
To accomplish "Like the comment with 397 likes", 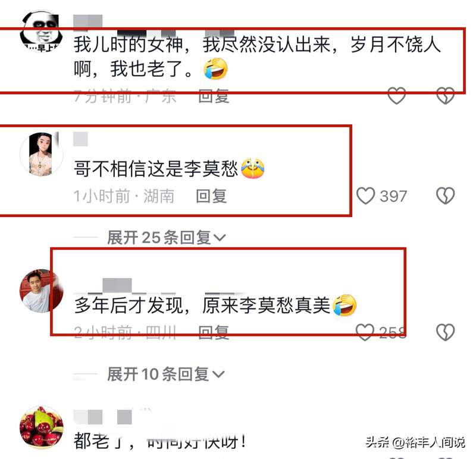I will coord(365,196).
